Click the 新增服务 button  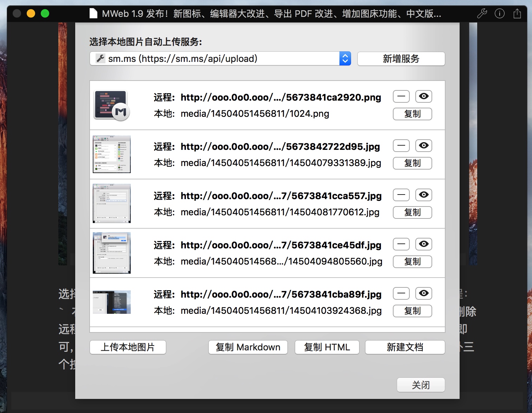tap(401, 59)
